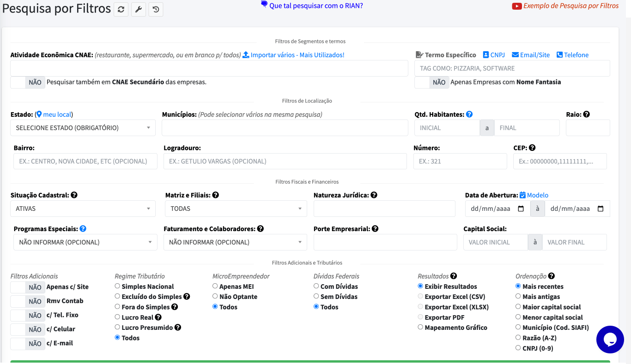
Task: Enable CNAE Secundário search toggle
Action: tap(27, 83)
